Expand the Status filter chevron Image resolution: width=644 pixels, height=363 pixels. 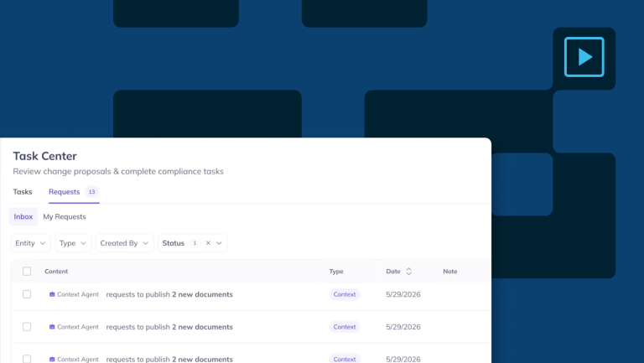[x=220, y=243]
